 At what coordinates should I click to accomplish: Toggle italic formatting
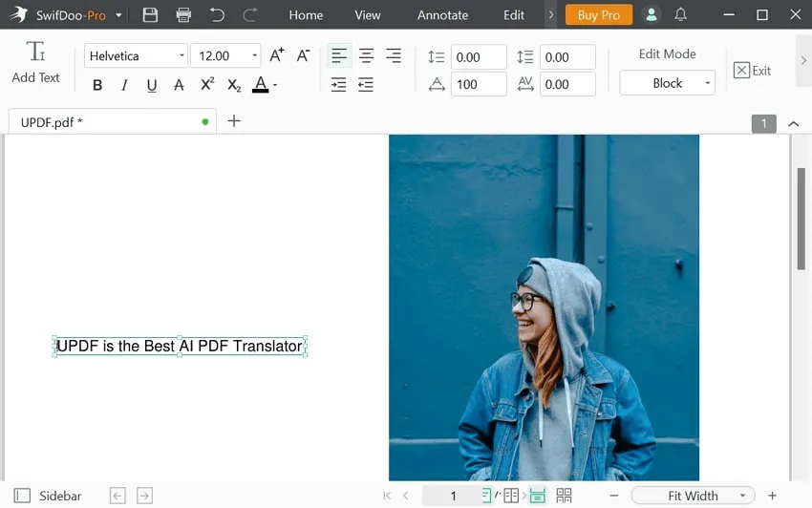point(124,85)
